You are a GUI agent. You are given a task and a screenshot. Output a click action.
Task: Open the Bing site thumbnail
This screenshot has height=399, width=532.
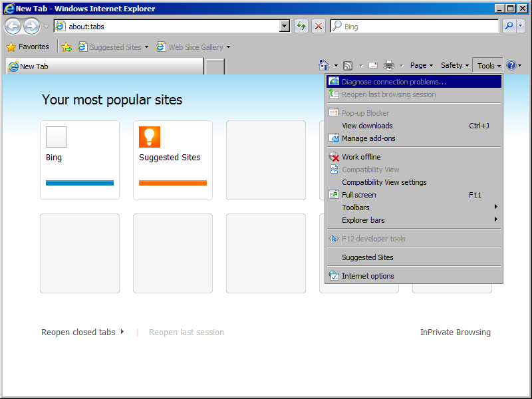[x=80, y=160]
